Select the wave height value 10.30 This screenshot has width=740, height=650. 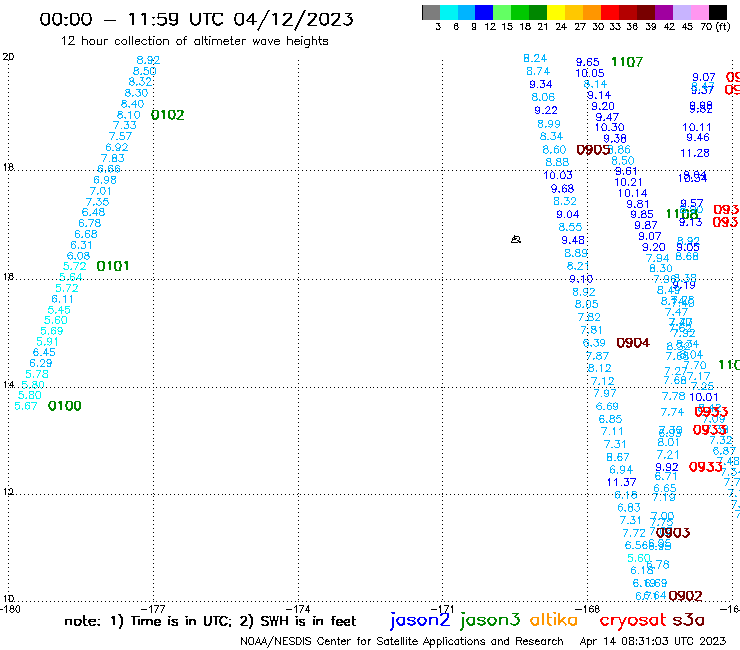coord(609,127)
